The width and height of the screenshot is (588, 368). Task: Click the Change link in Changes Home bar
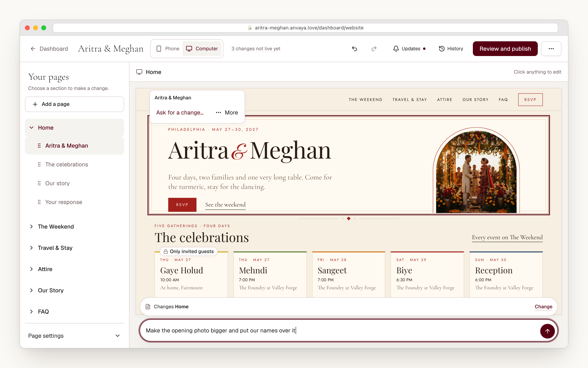point(543,307)
